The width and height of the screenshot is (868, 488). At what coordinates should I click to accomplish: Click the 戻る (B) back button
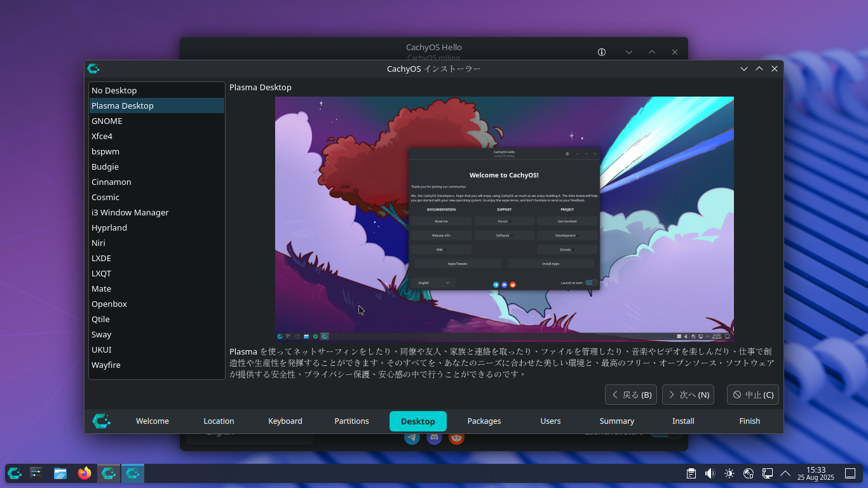pyautogui.click(x=631, y=395)
